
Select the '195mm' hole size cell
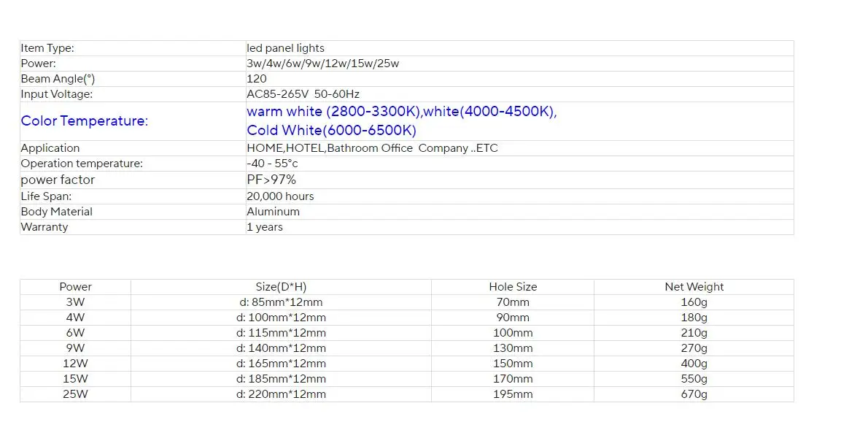point(513,394)
